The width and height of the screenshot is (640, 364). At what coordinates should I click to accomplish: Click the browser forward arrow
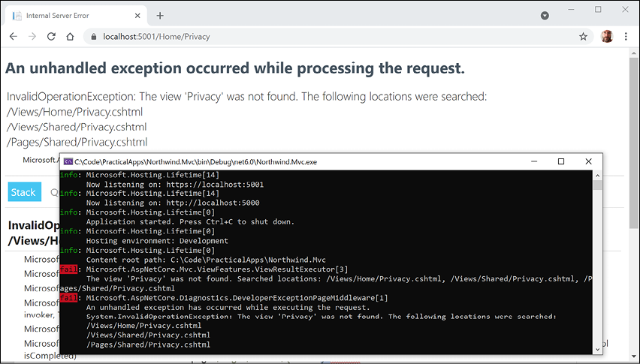(32, 36)
